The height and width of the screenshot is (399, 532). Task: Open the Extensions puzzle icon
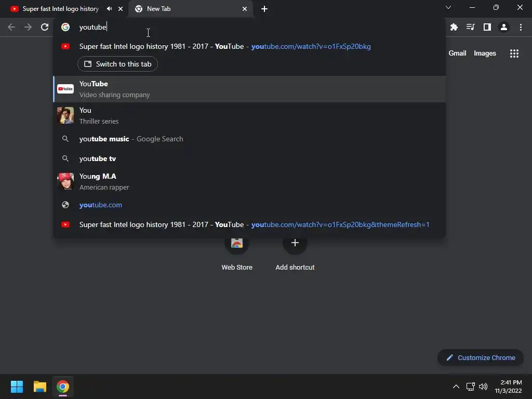(x=454, y=27)
